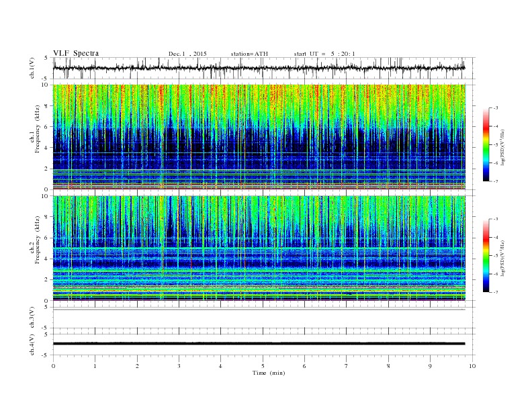
Task: Click the "8" kHz tick of ch.1 spectrogram
Action: pyautogui.click(x=47, y=106)
